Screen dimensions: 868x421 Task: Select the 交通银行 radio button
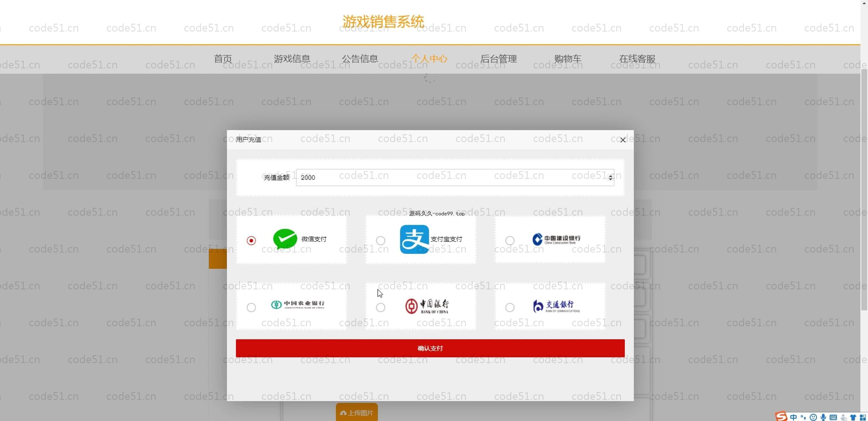point(510,307)
